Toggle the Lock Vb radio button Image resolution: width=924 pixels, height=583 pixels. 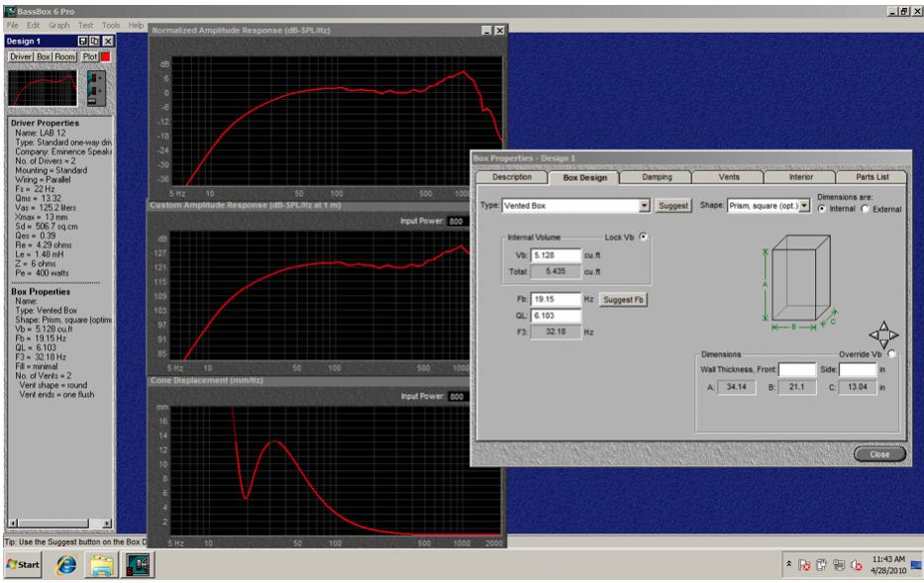point(643,237)
